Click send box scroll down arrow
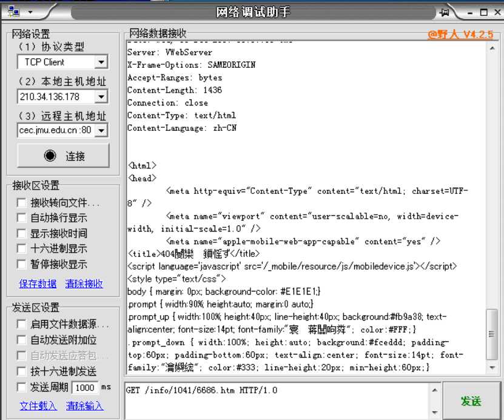This screenshot has height=420, width=504. click(435, 412)
